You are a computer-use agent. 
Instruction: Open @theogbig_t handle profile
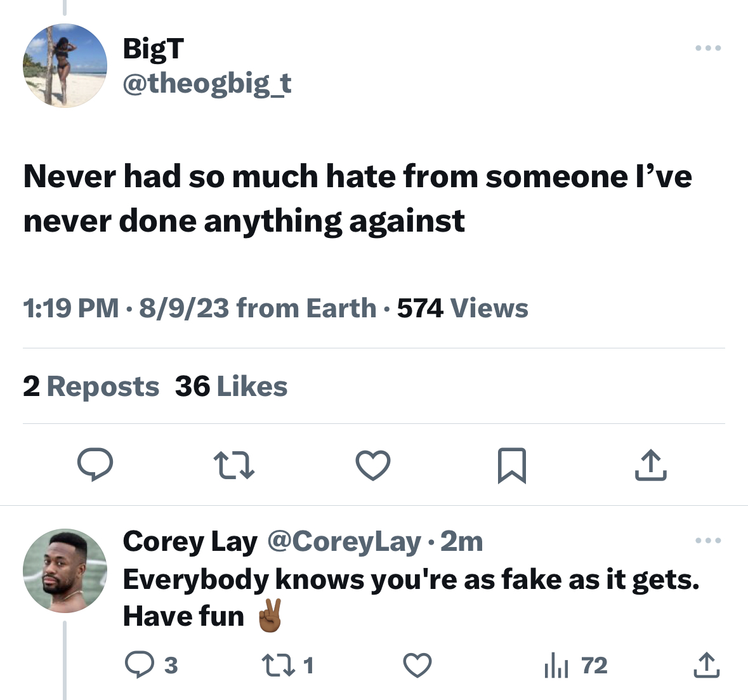pos(207,84)
